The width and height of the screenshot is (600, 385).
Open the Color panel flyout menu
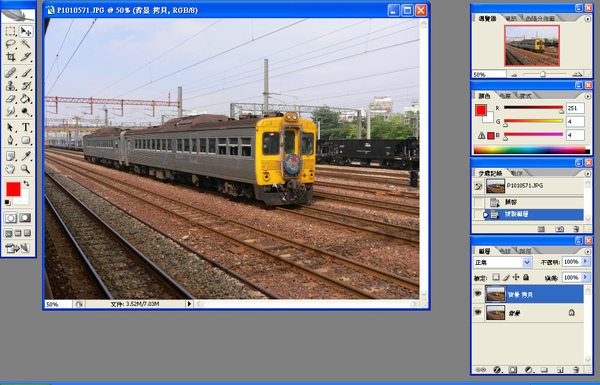588,96
